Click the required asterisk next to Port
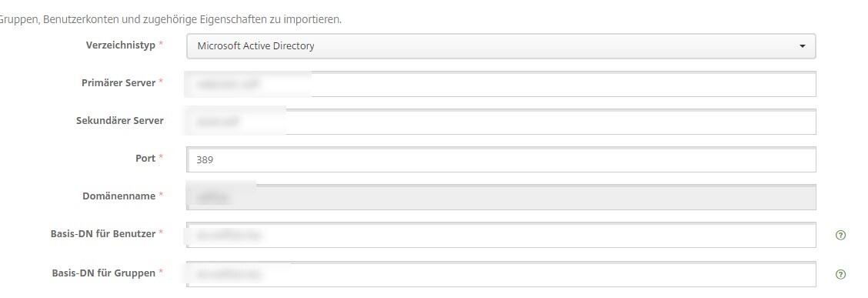 161,157
